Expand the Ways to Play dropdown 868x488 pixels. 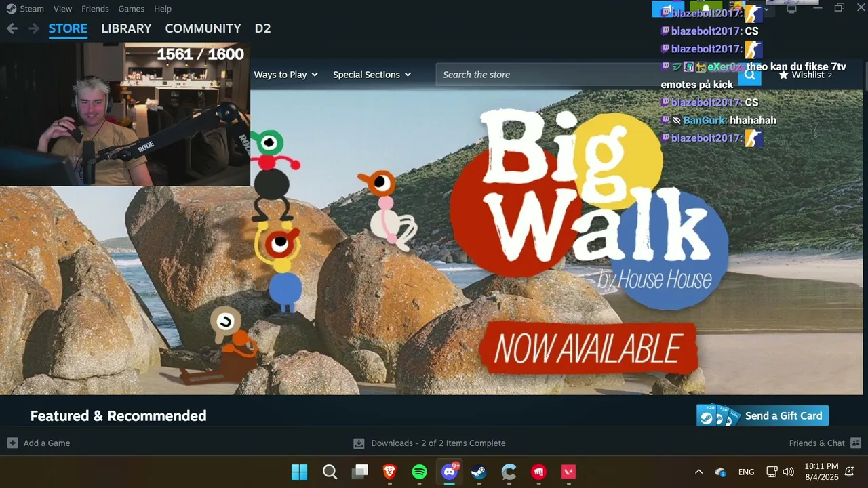click(x=285, y=75)
